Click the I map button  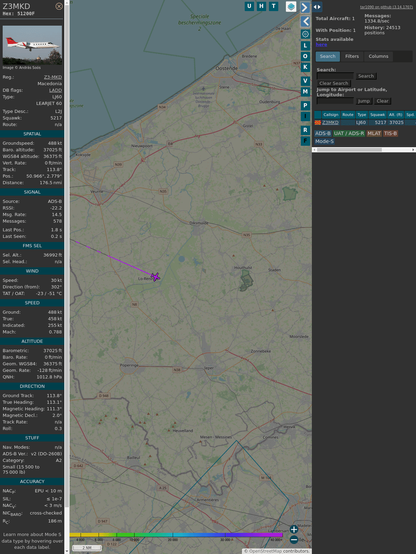pos(305,116)
